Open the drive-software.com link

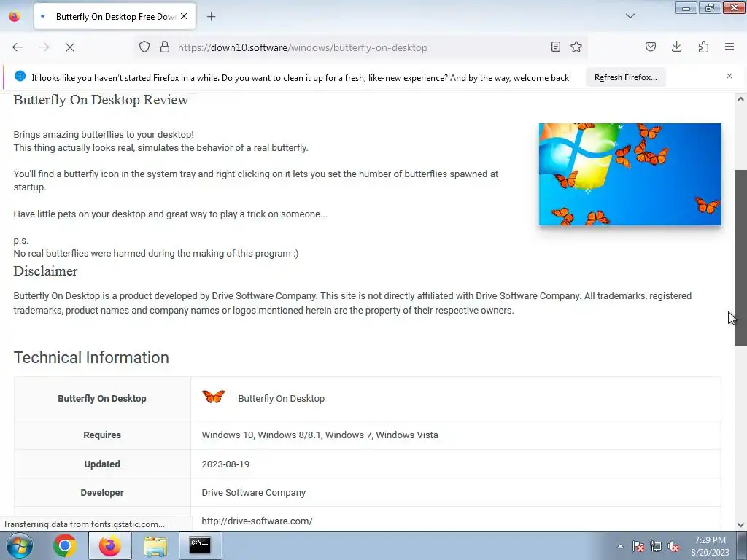click(257, 521)
